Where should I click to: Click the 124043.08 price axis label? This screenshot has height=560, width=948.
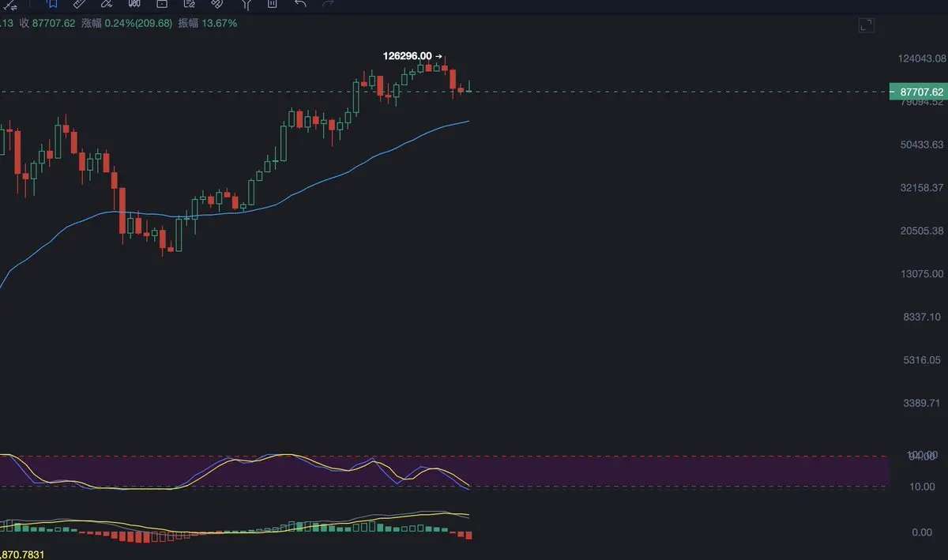tap(923, 58)
